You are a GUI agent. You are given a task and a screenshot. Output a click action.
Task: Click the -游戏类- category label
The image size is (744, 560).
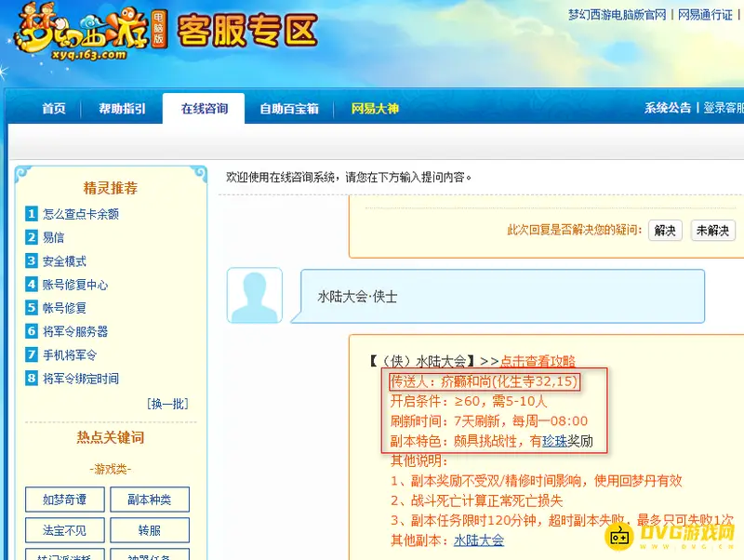coord(111,470)
